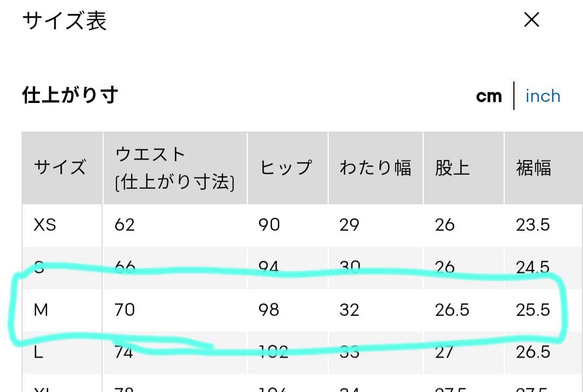The height and width of the screenshot is (392, 583).
Task: Click the ヒップ column header
Action: [x=286, y=167]
